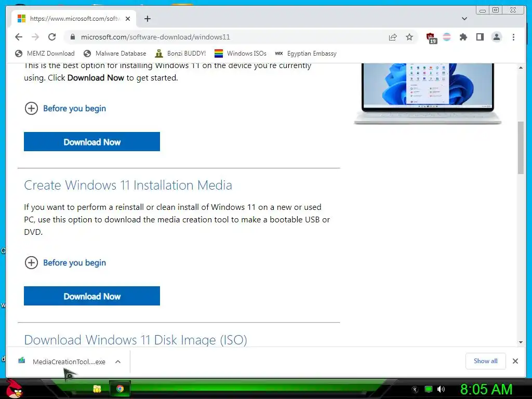Image resolution: width=532 pixels, height=399 pixels.
Task: View site security lock info
Action: pos(73,37)
